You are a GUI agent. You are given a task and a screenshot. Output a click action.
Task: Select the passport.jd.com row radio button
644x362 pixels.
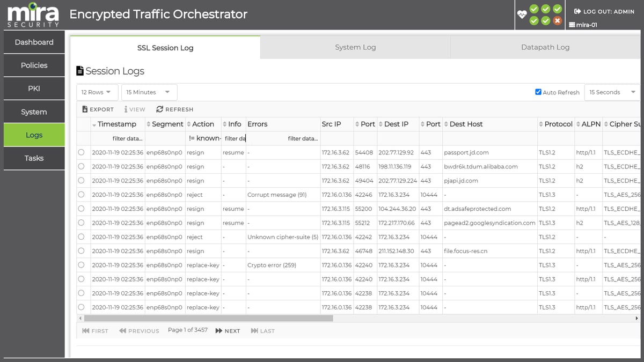81,152
